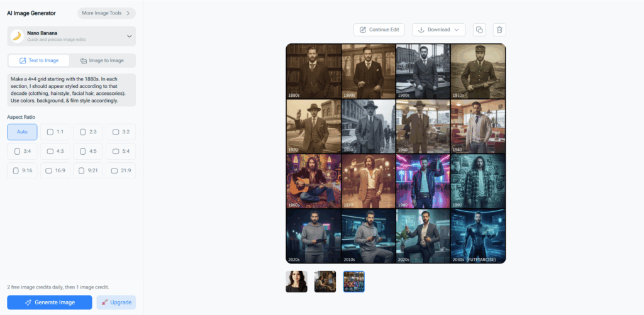The width and height of the screenshot is (644, 315).
Task: Click the Upgrade button
Action: point(116,302)
